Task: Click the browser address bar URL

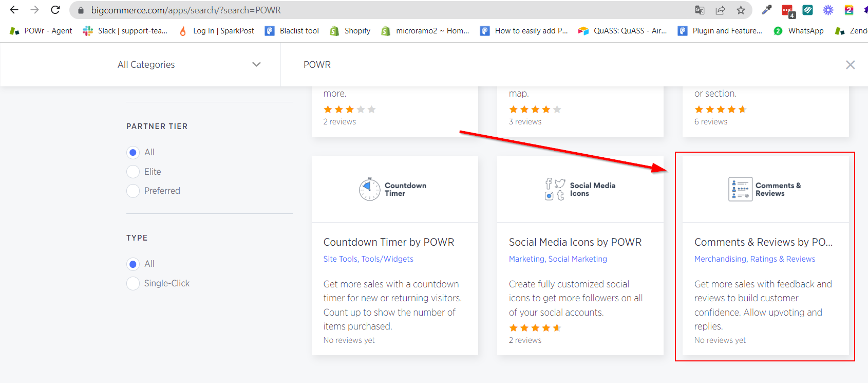Action: click(186, 10)
